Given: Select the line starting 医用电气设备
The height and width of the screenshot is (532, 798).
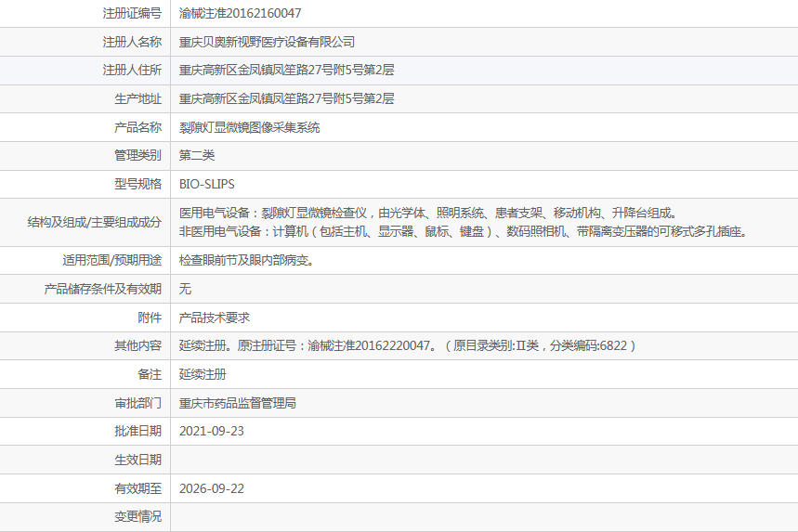Looking at the screenshot, I should click(x=428, y=214).
